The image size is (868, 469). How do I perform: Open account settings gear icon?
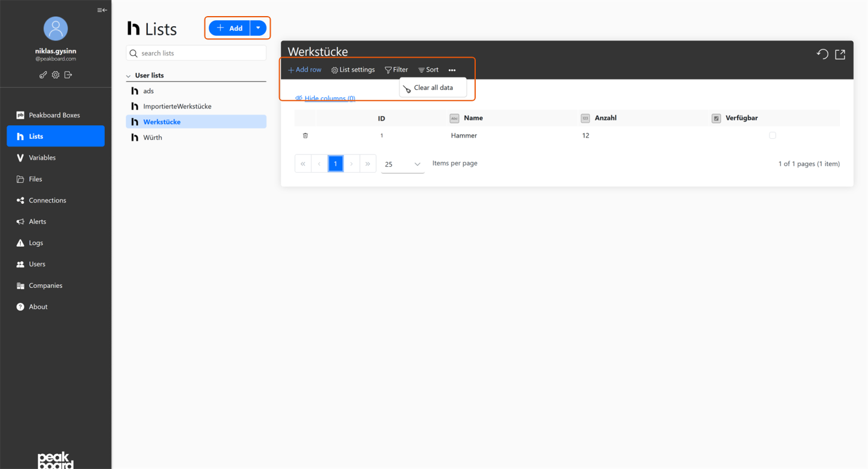pyautogui.click(x=55, y=75)
